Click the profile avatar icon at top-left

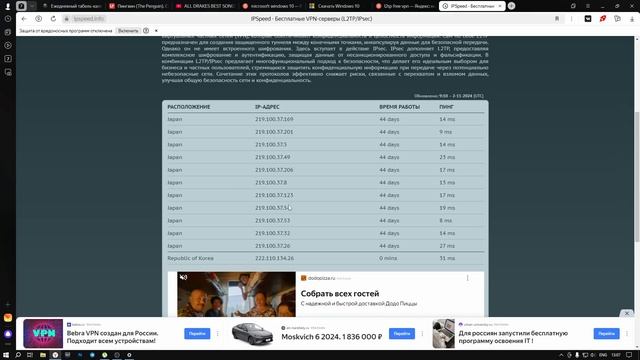click(7, 6)
